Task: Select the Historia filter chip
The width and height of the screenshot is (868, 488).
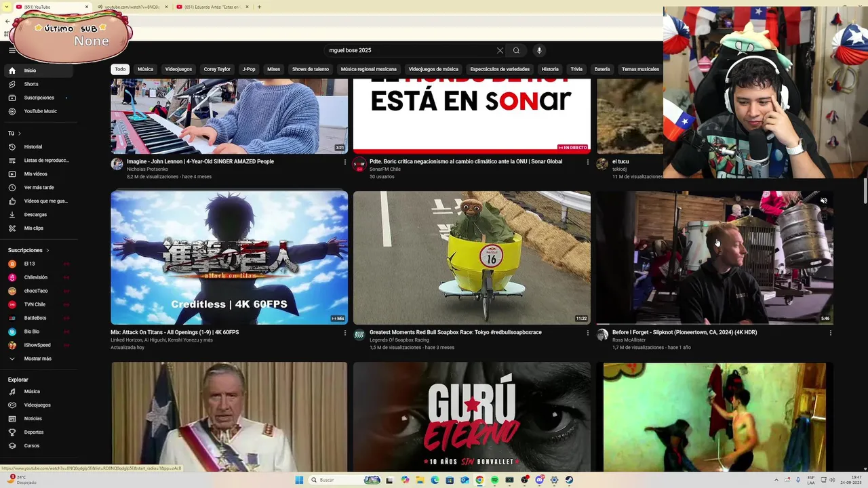Action: 550,69
